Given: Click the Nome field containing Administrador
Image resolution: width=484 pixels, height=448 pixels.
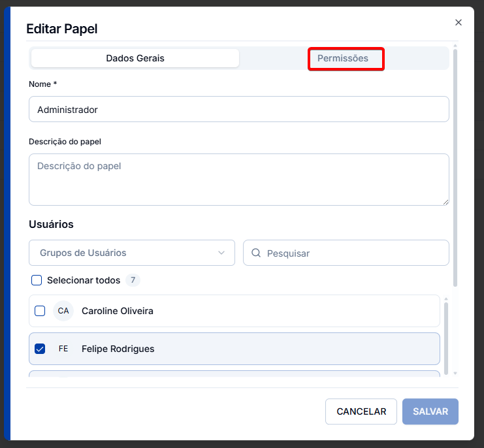Looking at the screenshot, I should point(239,109).
